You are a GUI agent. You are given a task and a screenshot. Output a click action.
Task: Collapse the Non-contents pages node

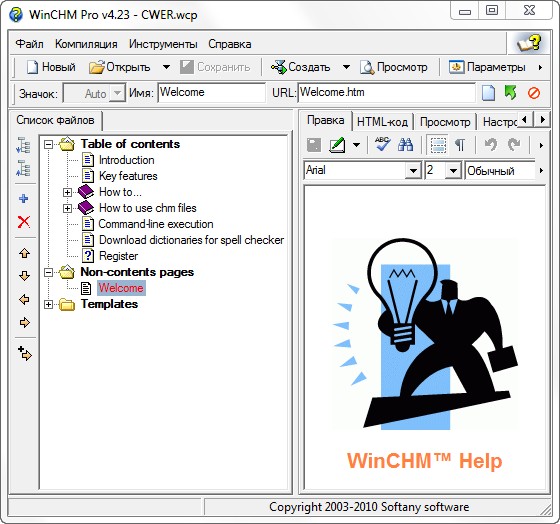point(49,273)
